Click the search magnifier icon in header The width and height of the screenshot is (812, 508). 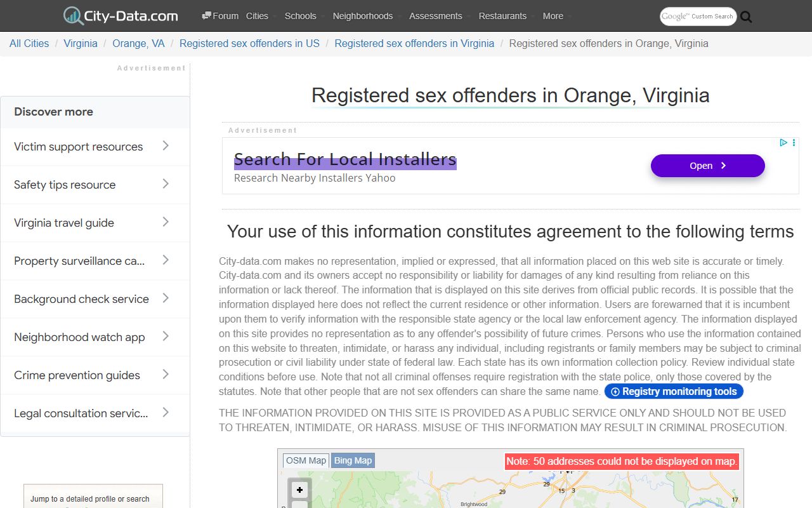point(746,17)
